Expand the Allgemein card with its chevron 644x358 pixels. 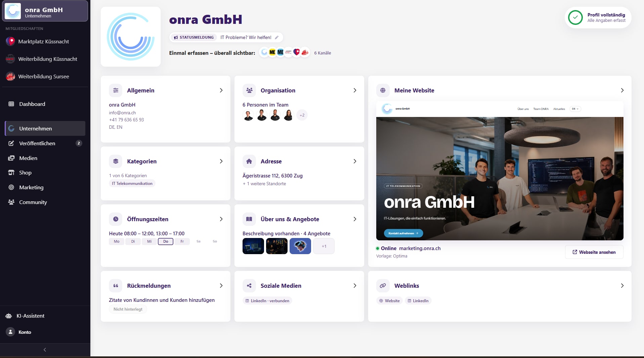click(221, 90)
